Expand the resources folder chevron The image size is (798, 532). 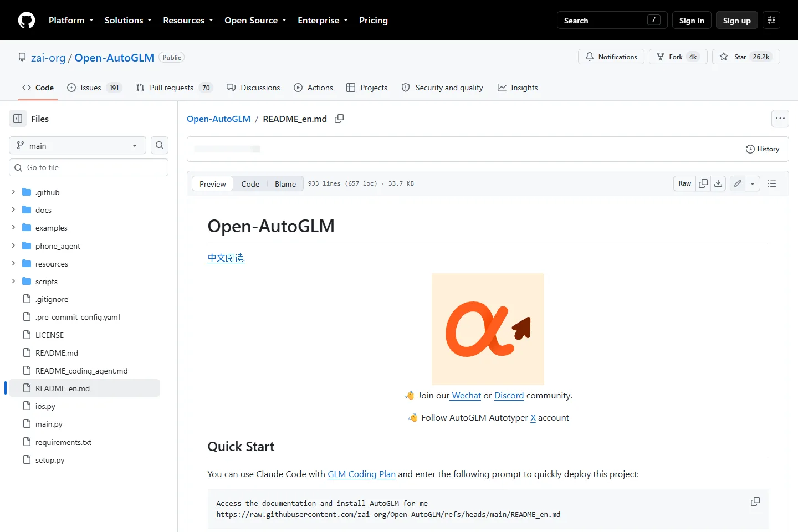coord(13,263)
